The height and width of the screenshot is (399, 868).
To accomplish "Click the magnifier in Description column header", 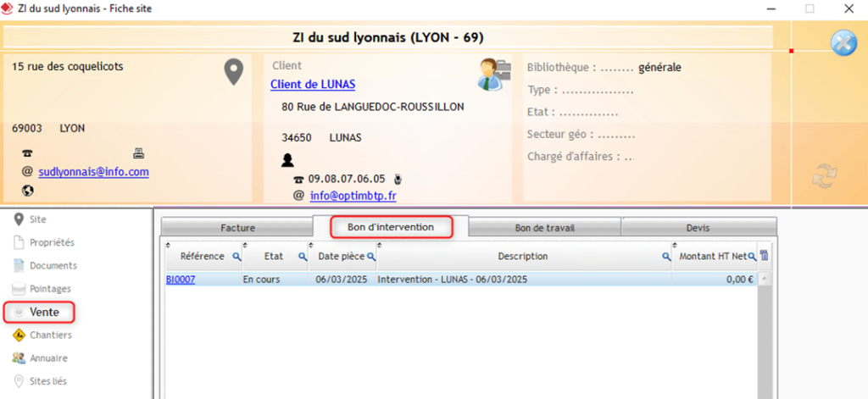I will [666, 257].
